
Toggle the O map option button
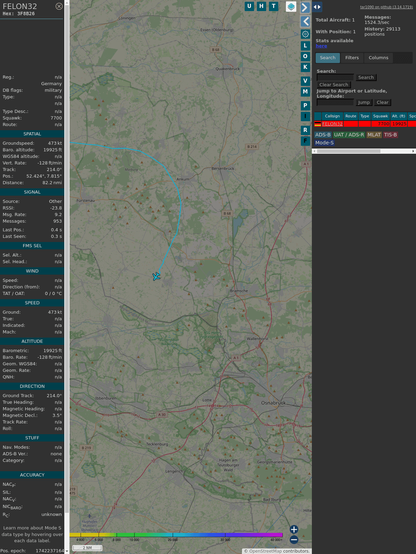(x=305, y=56)
